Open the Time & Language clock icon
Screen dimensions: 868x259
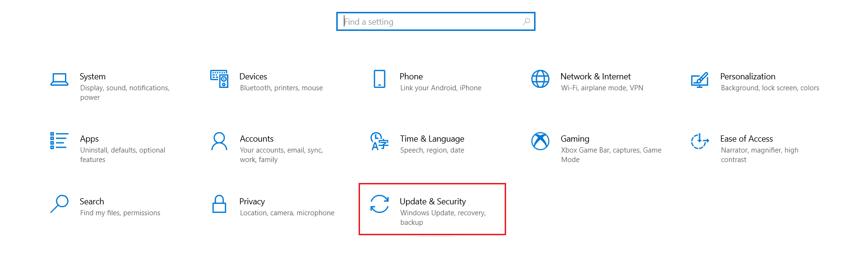pyautogui.click(x=379, y=141)
